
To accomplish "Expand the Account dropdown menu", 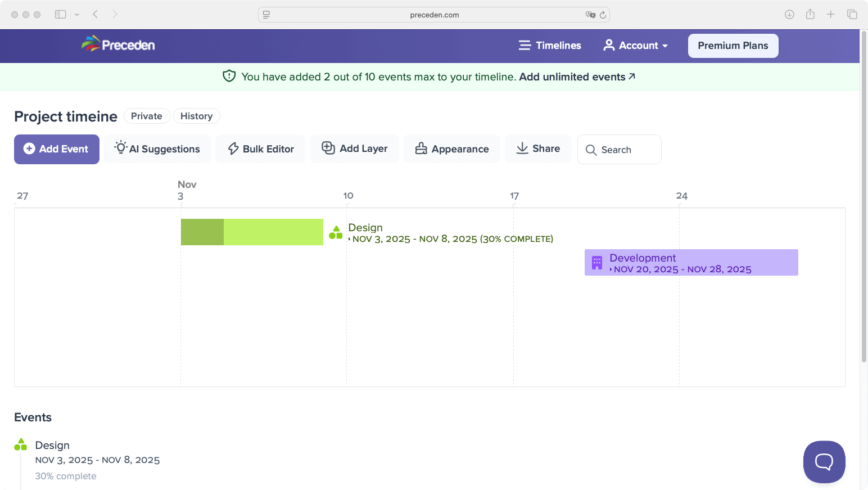I will coord(636,46).
